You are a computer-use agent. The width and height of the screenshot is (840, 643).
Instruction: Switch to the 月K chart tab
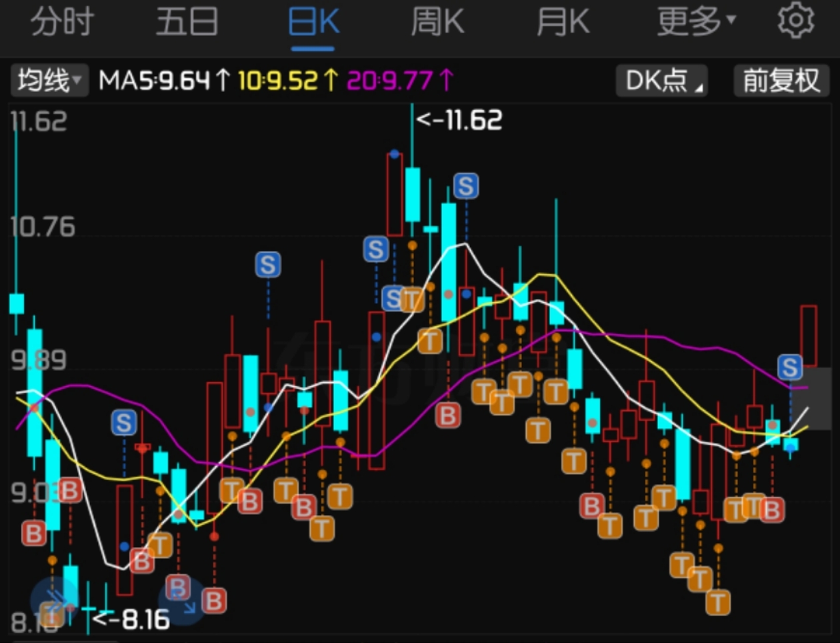click(x=563, y=22)
